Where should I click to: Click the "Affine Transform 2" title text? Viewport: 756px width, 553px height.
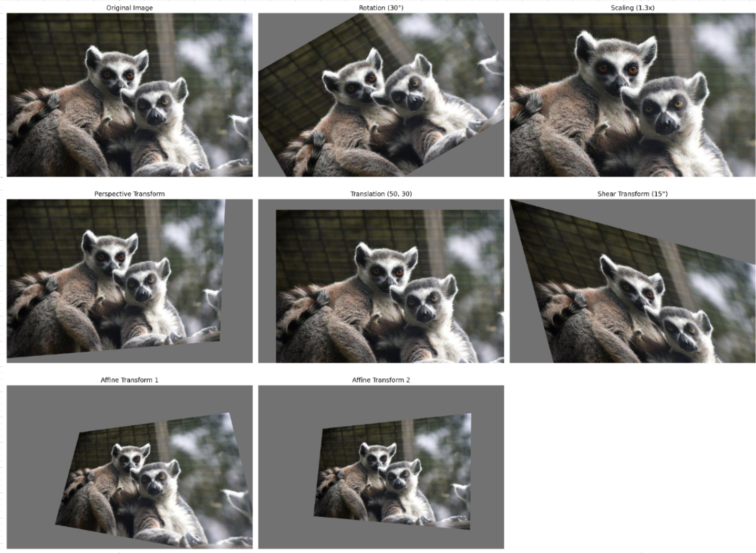(381, 380)
